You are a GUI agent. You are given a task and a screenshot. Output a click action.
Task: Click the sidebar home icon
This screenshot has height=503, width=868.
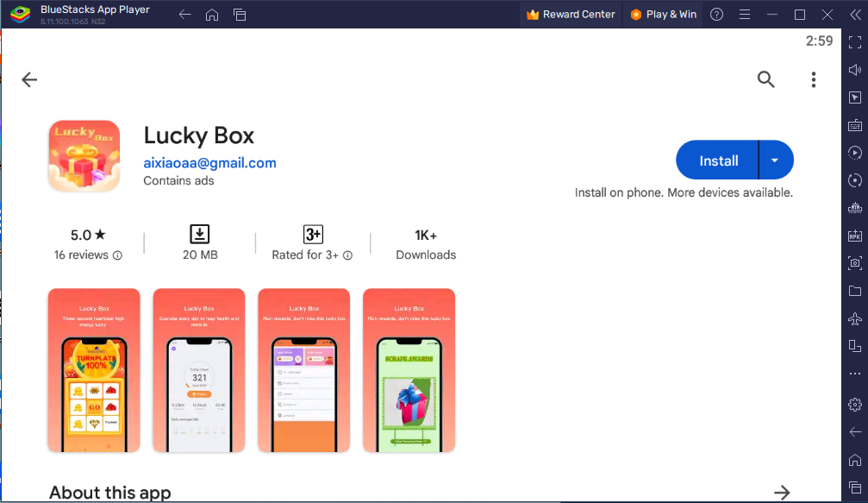pos(855,460)
